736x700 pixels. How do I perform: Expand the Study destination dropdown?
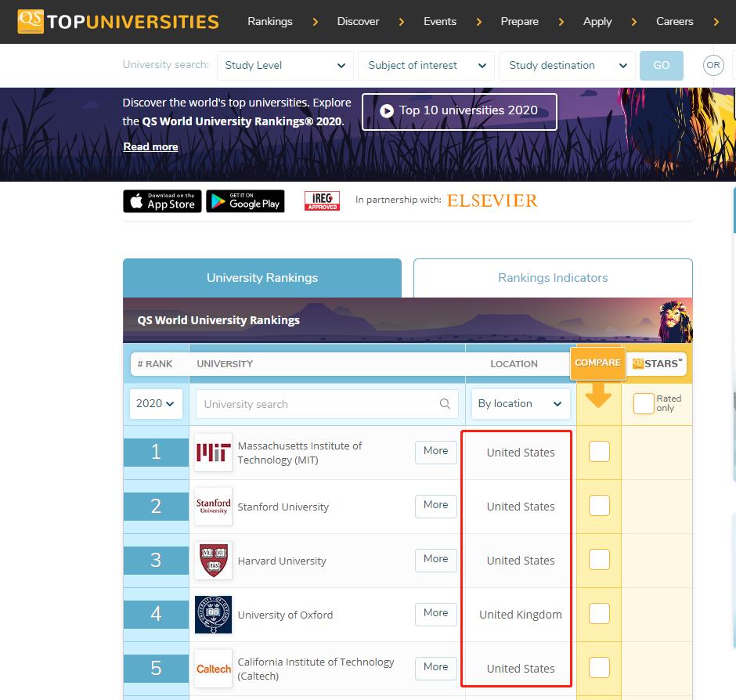click(x=567, y=65)
